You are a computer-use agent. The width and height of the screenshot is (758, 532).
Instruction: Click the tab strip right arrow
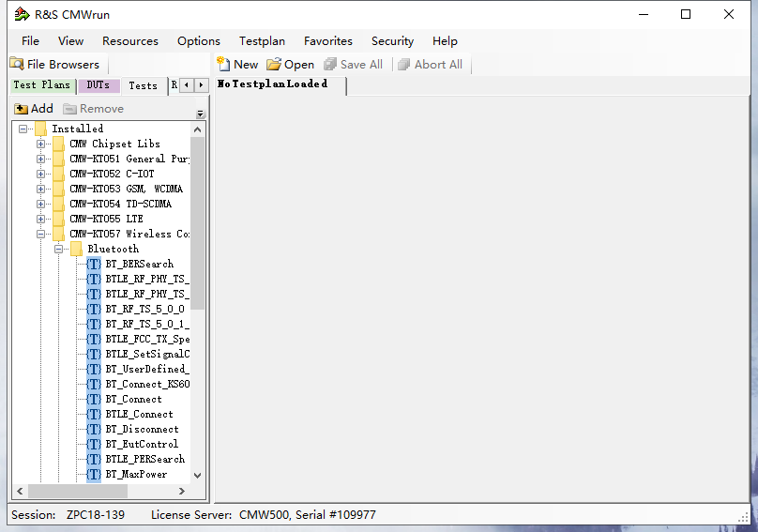pos(201,85)
